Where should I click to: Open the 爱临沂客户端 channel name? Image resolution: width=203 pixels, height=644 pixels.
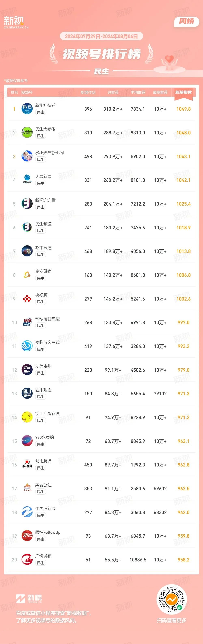tap(48, 342)
